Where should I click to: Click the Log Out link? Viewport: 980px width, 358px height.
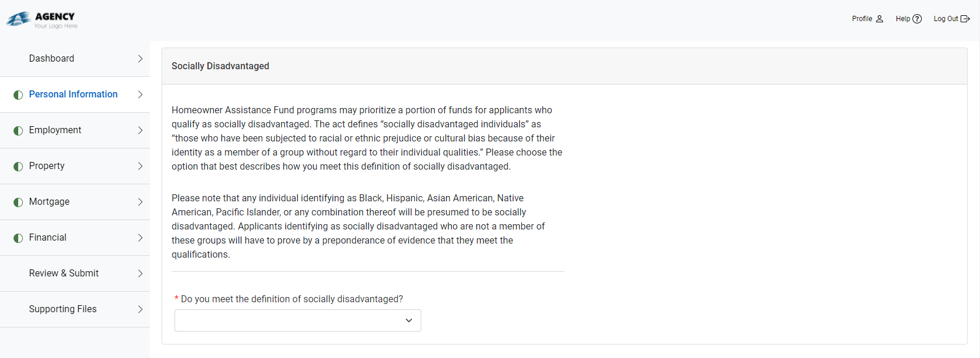tap(947, 18)
